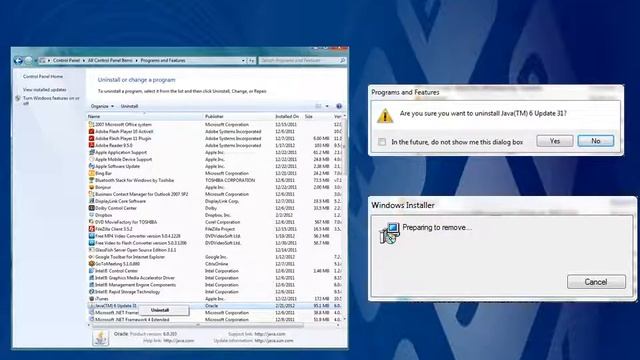This screenshot has width=640, height=360.
Task: Check 'In the future, do not show' checkbox
Action: pos(382,142)
